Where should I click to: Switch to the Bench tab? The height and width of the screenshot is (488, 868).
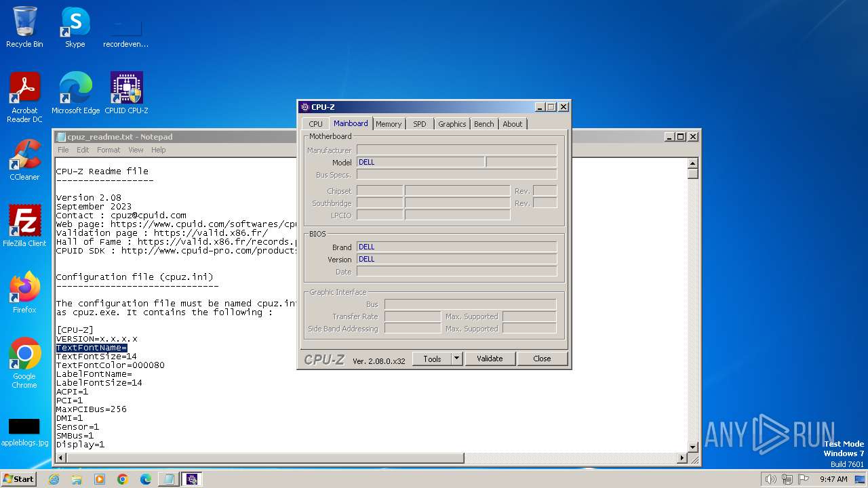point(484,124)
